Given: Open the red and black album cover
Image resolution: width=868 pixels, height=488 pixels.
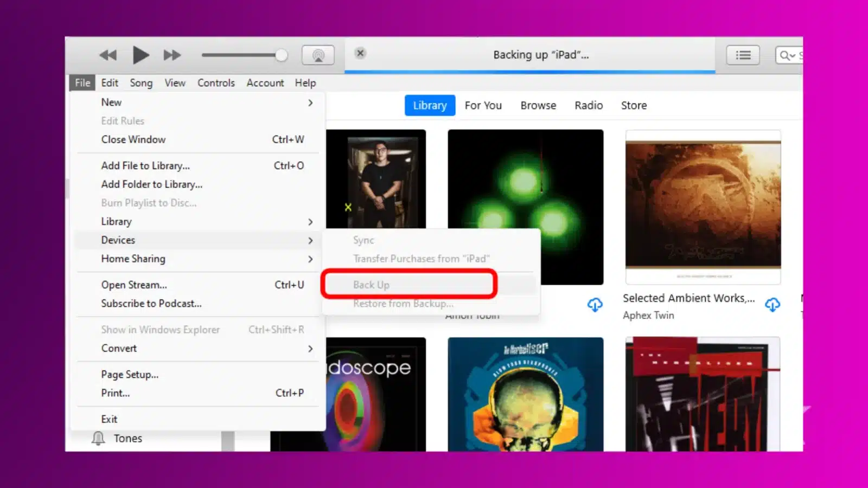Looking at the screenshot, I should click(703, 394).
